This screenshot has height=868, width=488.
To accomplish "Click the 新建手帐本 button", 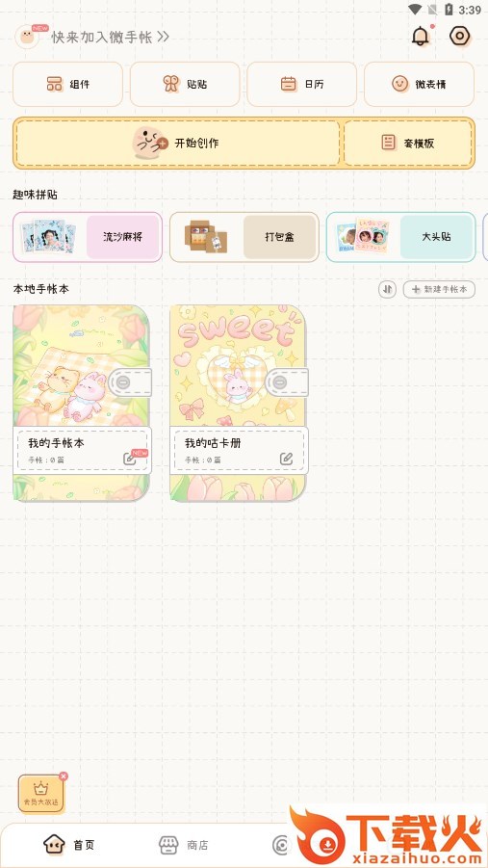I will [x=439, y=289].
